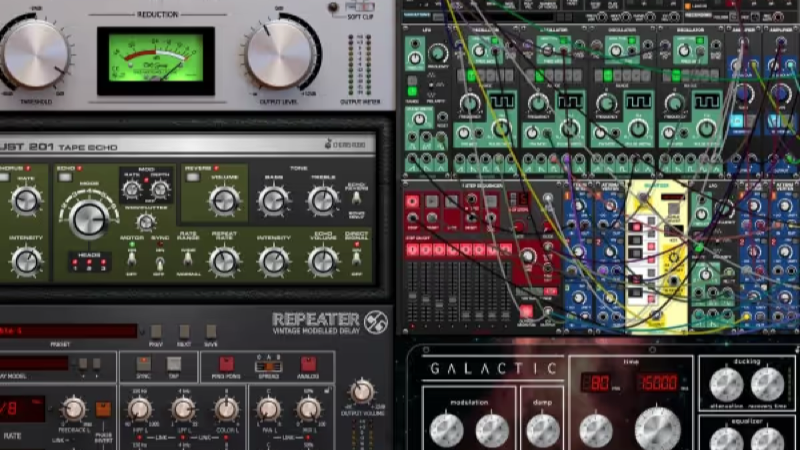Click the Tone Treble knob
Screen dimensions: 800x450
click(x=322, y=201)
